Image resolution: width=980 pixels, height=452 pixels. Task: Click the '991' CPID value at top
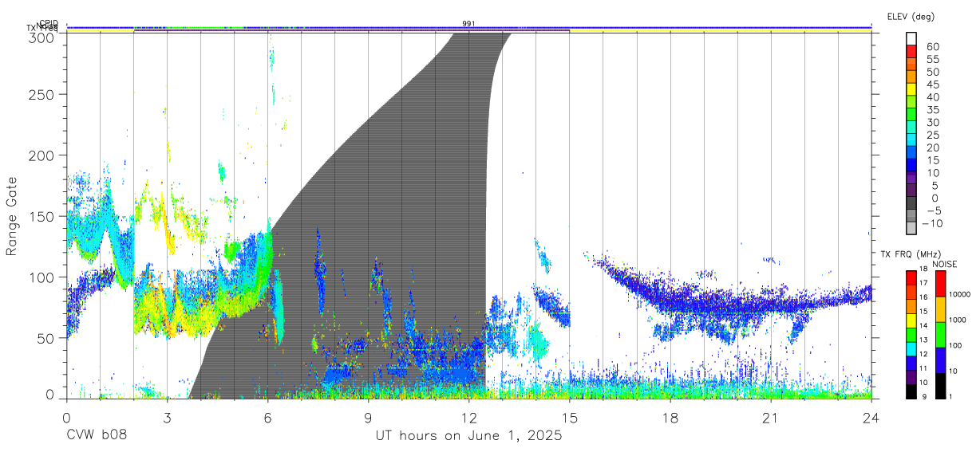coord(469,24)
